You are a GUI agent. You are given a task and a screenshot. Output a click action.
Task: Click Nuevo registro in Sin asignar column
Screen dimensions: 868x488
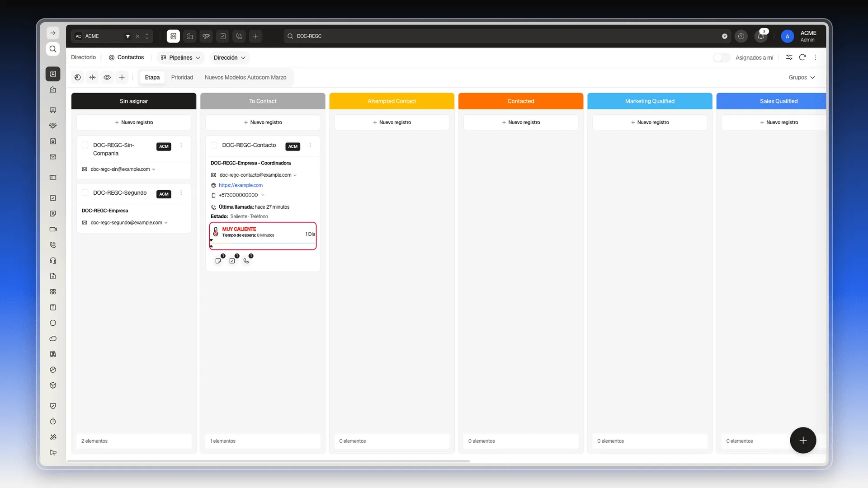134,122
